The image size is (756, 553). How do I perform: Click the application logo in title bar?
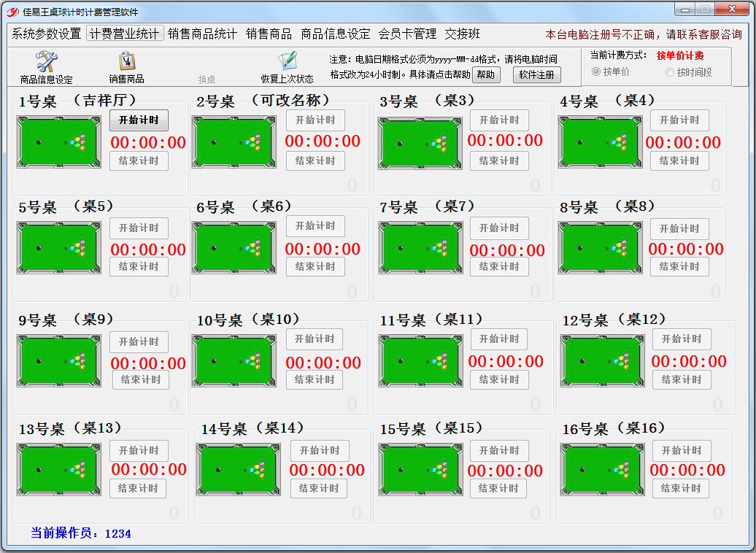(x=13, y=12)
